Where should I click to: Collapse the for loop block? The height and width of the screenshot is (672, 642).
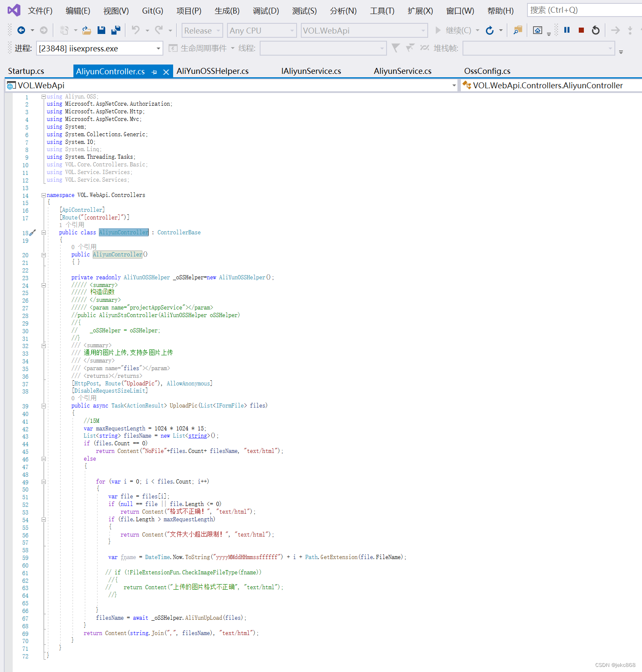pyautogui.click(x=43, y=482)
